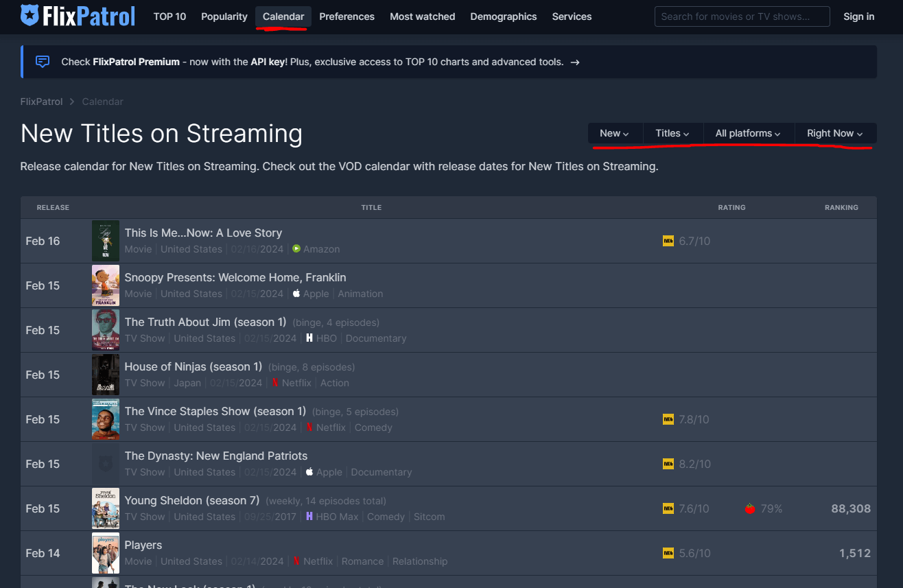
Task: Expand the All platforms dropdown
Action: coord(748,133)
